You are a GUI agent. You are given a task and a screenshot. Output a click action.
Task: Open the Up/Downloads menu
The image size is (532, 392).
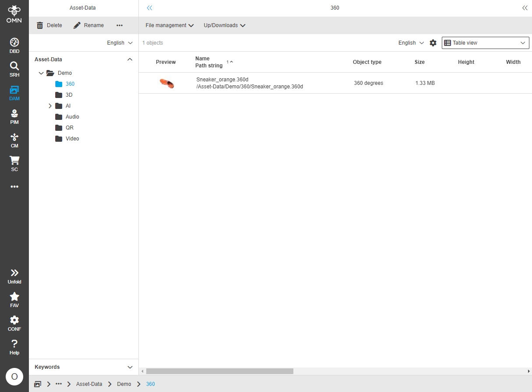224,25
